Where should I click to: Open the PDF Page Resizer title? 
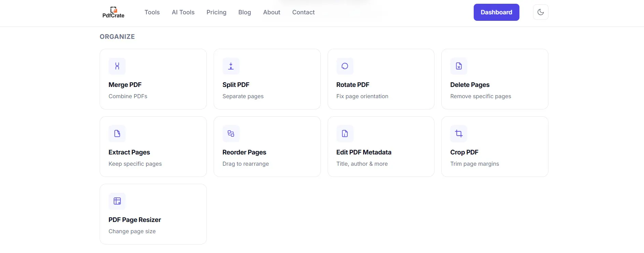[x=134, y=220]
